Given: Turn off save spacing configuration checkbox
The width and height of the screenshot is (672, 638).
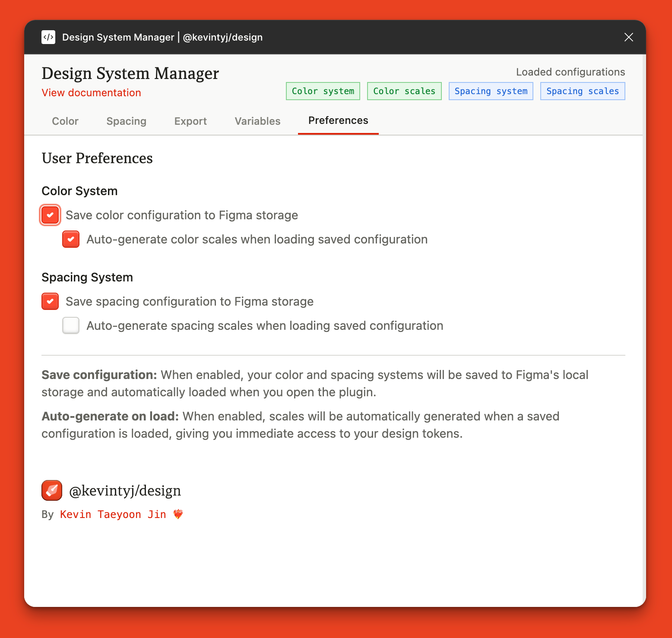Looking at the screenshot, I should click(50, 301).
